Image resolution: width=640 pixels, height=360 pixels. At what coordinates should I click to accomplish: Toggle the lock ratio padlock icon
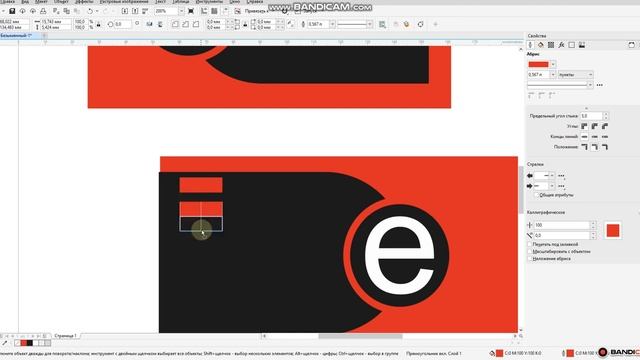point(98,24)
